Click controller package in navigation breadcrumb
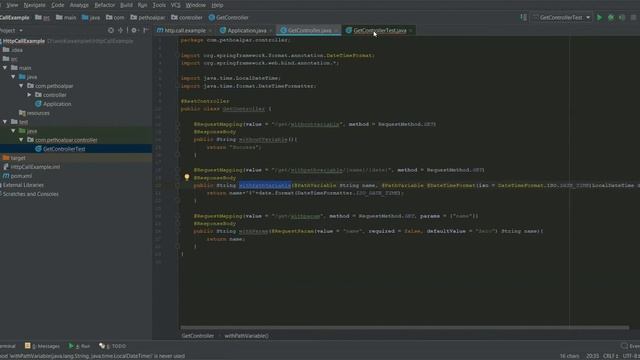The height and width of the screenshot is (360, 640). (187, 18)
